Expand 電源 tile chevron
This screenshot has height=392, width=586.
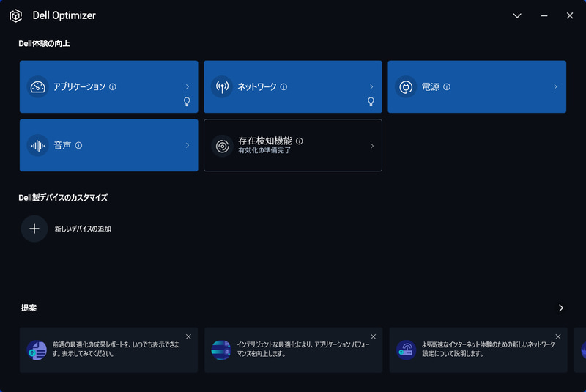click(555, 86)
